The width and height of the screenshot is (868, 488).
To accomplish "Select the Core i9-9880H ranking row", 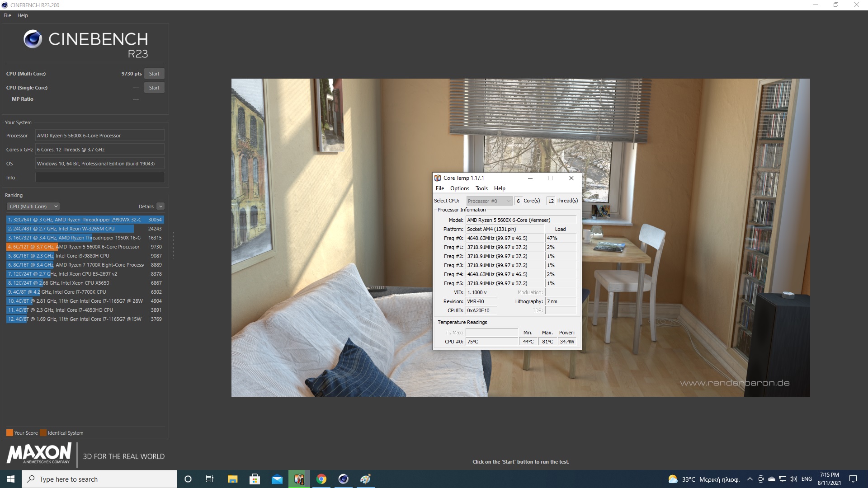I will click(85, 256).
